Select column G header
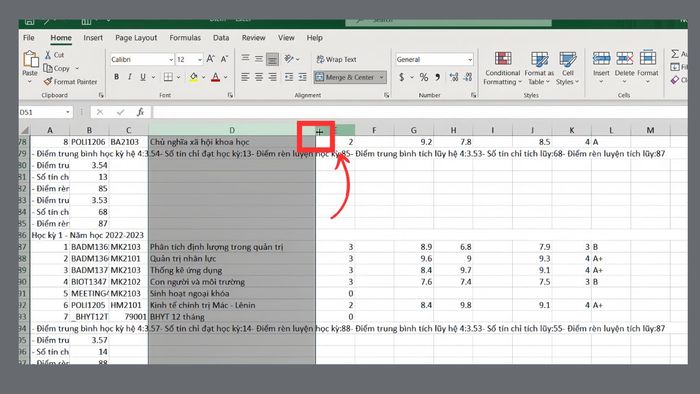700x394 pixels. point(413,130)
